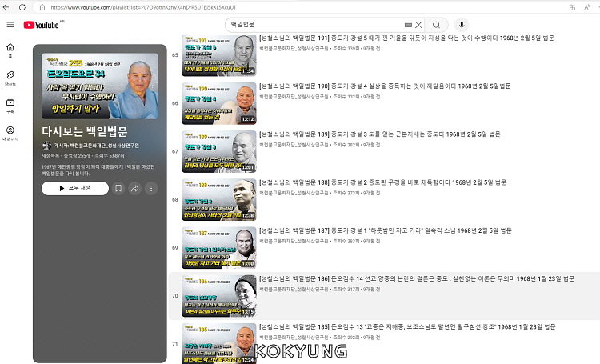Open the thumbnail of video 189
Screen dimensions: 600x364
coord(219,151)
